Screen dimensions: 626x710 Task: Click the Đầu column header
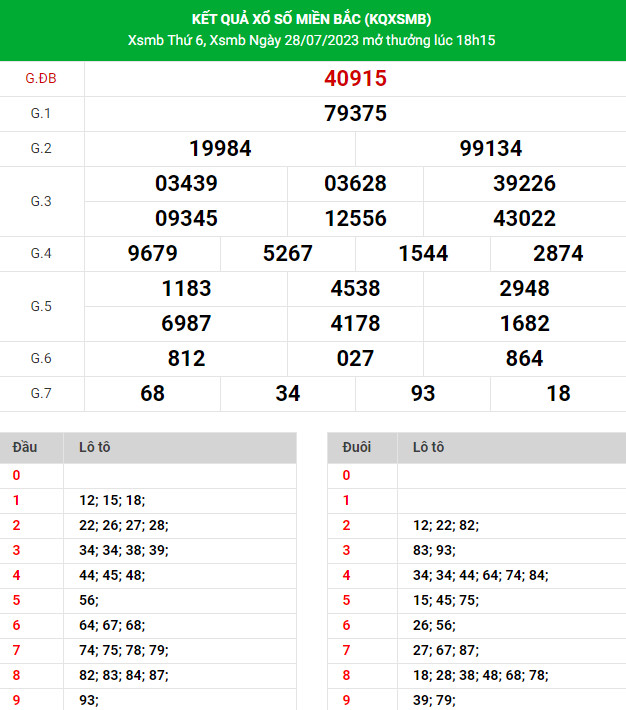pyautogui.click(x=24, y=447)
